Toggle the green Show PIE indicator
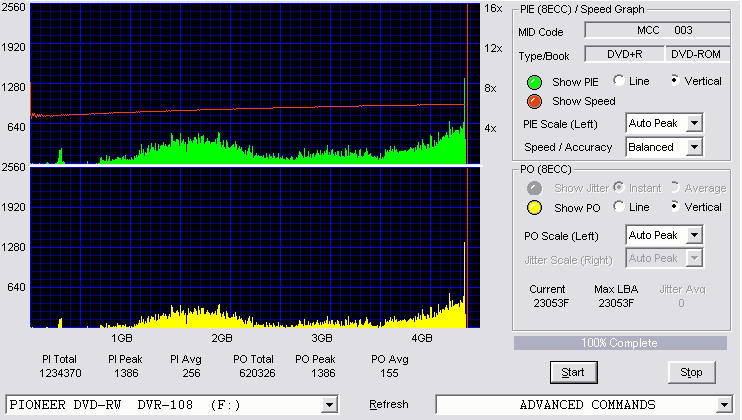742x420 pixels. pos(534,82)
